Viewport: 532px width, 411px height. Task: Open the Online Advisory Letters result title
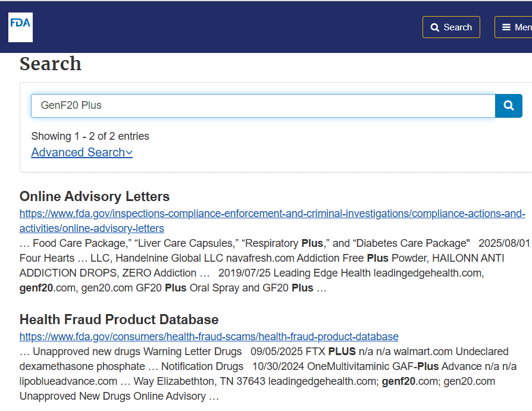tap(95, 196)
